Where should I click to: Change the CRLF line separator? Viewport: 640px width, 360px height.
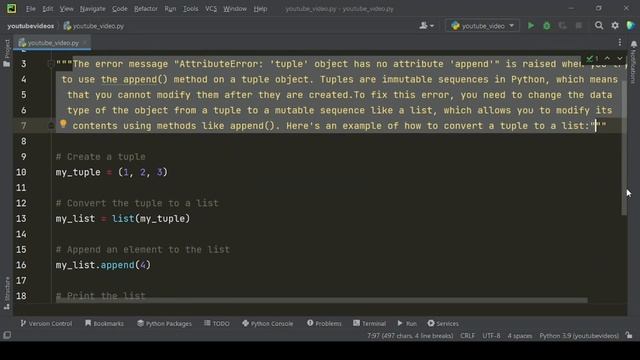click(467, 336)
